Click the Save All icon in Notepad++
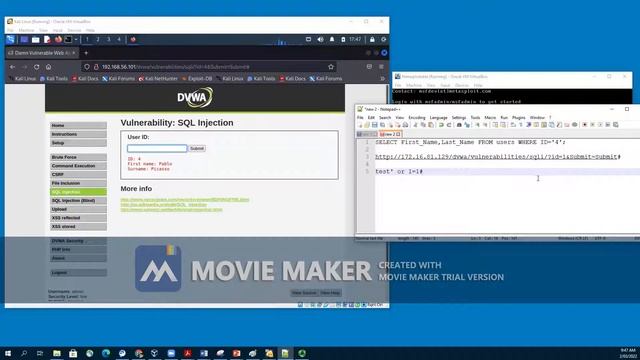Screen dimensions: 640x360 click(382, 124)
